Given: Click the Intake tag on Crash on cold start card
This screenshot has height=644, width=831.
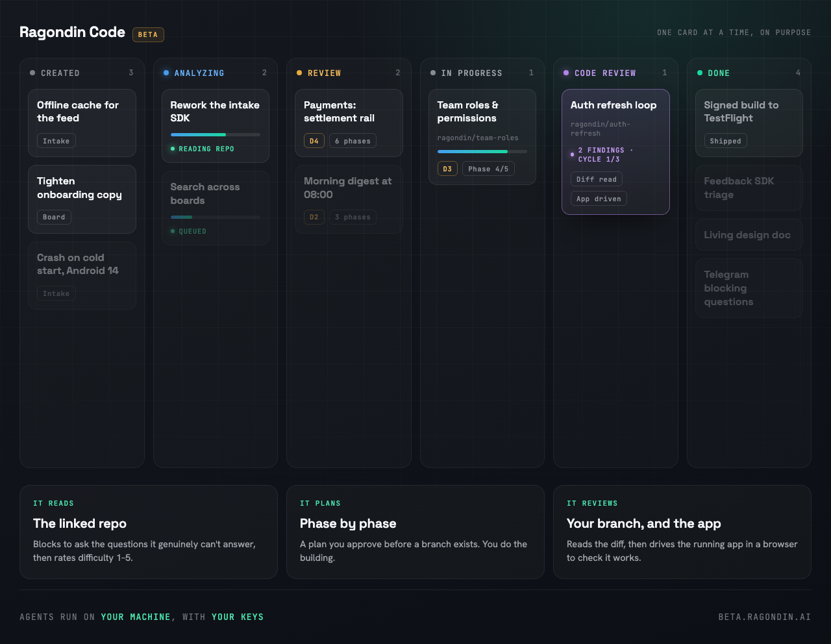Looking at the screenshot, I should click(x=56, y=293).
